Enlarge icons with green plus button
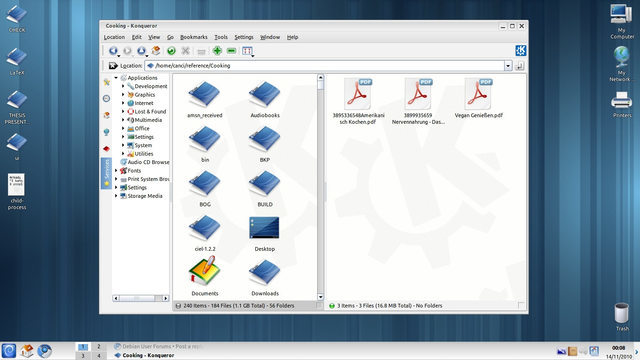The image size is (640, 360). coord(217,51)
